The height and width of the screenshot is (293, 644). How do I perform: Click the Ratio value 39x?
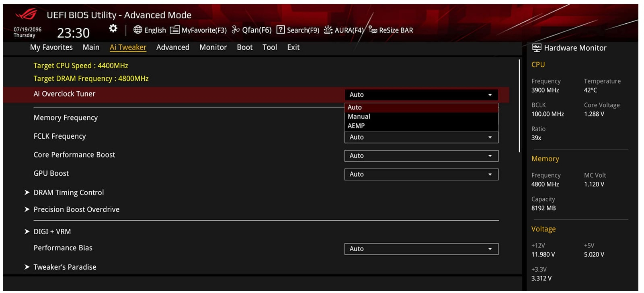pyautogui.click(x=536, y=138)
